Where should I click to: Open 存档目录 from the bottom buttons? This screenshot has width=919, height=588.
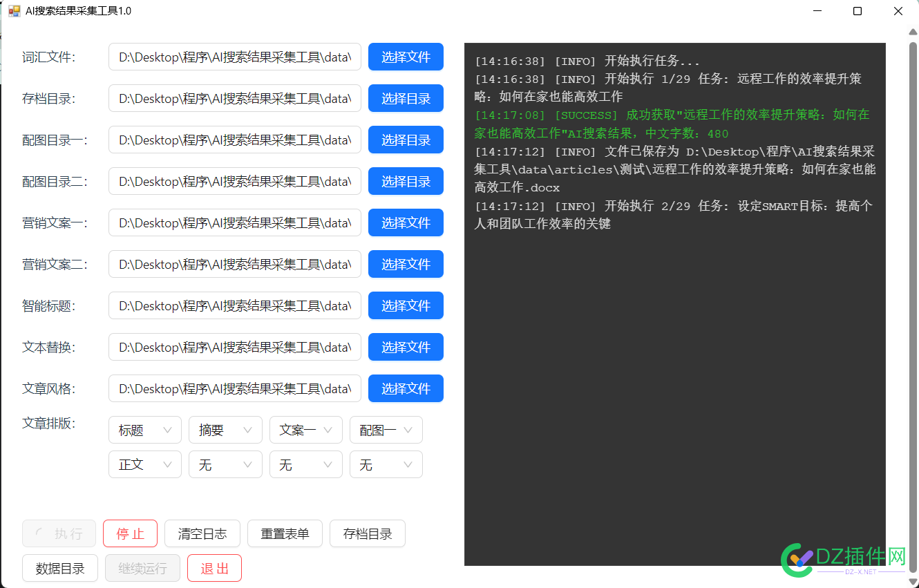coord(368,533)
